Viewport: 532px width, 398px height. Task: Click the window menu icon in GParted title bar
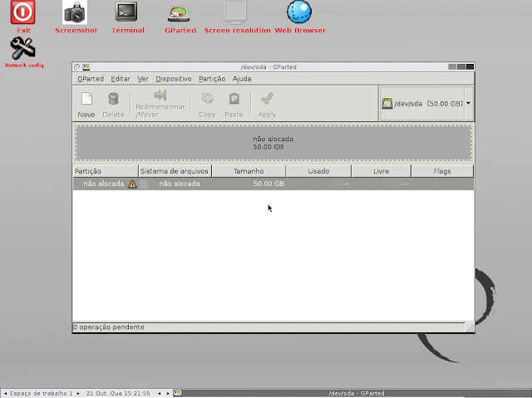(77, 66)
